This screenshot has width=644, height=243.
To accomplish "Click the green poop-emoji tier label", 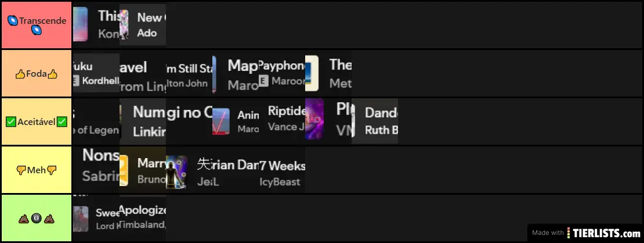I will (35, 219).
